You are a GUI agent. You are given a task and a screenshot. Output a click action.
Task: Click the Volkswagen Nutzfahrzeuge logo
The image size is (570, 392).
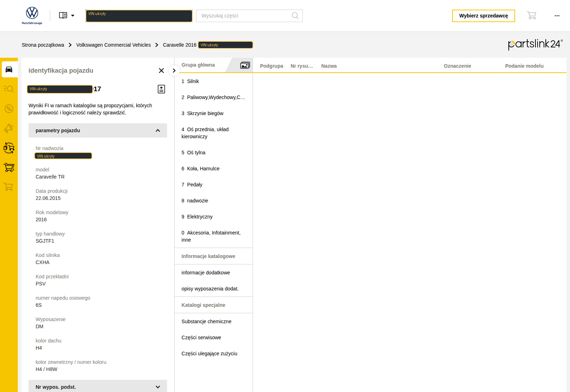pos(32,16)
